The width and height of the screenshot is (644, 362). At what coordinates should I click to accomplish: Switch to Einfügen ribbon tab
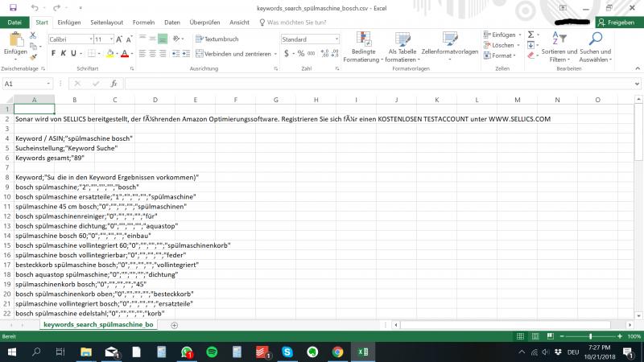coord(69,23)
